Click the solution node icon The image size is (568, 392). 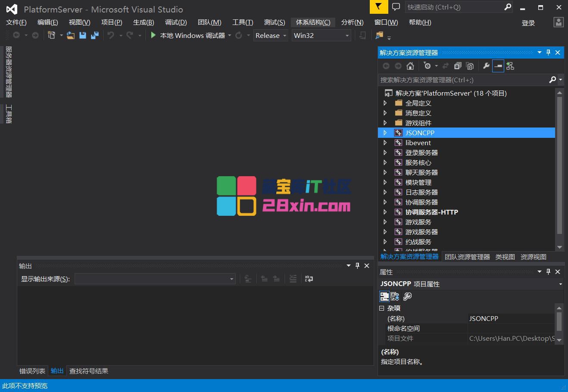click(388, 93)
